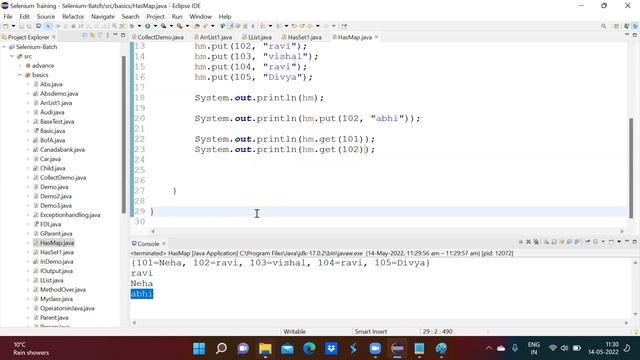Click taskbar Search magnifier icon
Viewport: 640px width, 360px height.
tap(221, 349)
